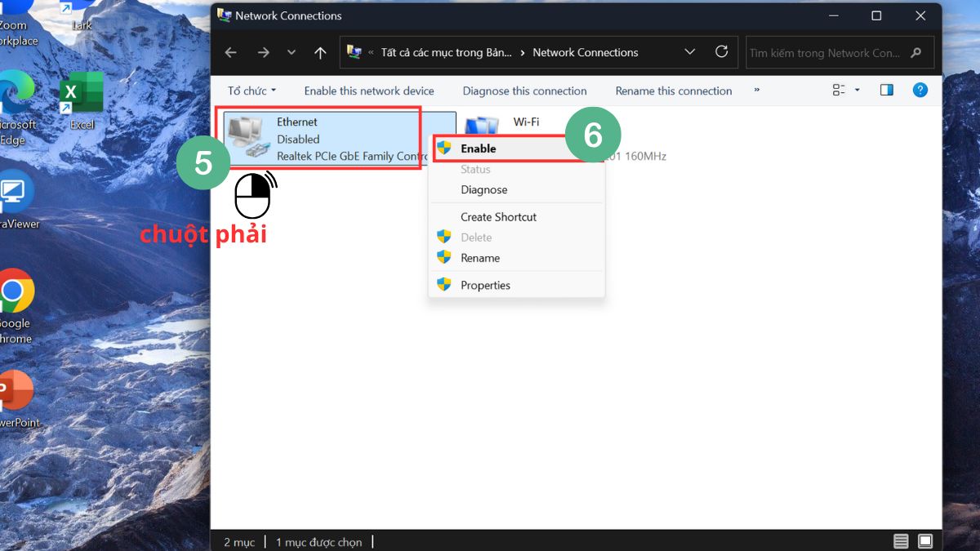This screenshot has height=551, width=980.
Task: Click the Wi-Fi label
Action: (526, 122)
